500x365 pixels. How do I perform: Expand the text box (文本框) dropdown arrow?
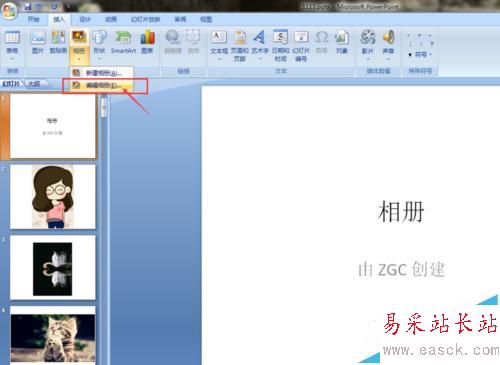[219, 59]
